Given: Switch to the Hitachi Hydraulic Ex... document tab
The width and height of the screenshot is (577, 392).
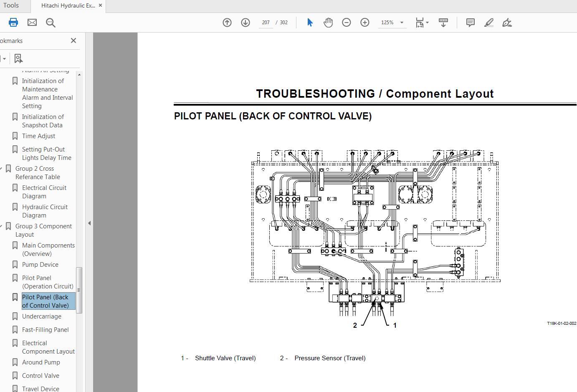Looking at the screenshot, I should tap(68, 6).
